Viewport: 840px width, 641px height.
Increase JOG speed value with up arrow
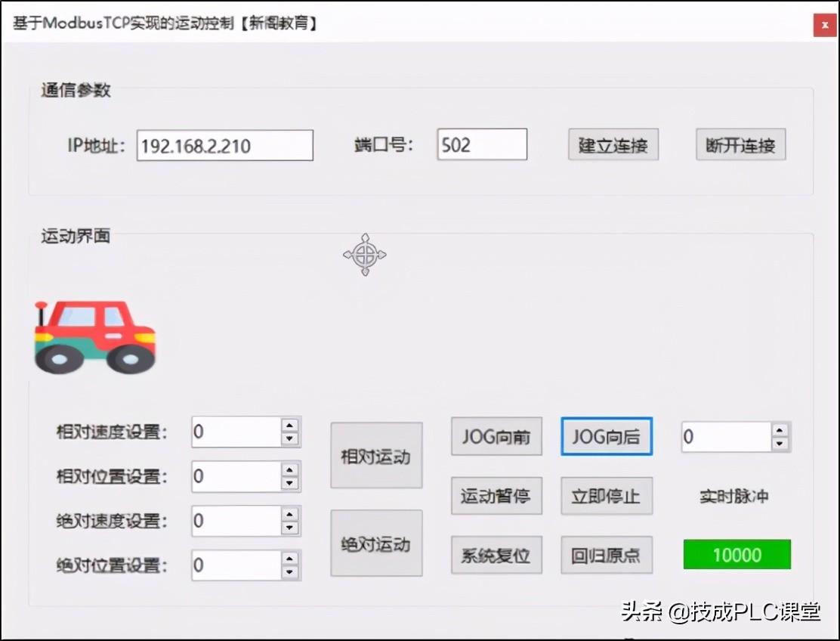[x=780, y=430]
